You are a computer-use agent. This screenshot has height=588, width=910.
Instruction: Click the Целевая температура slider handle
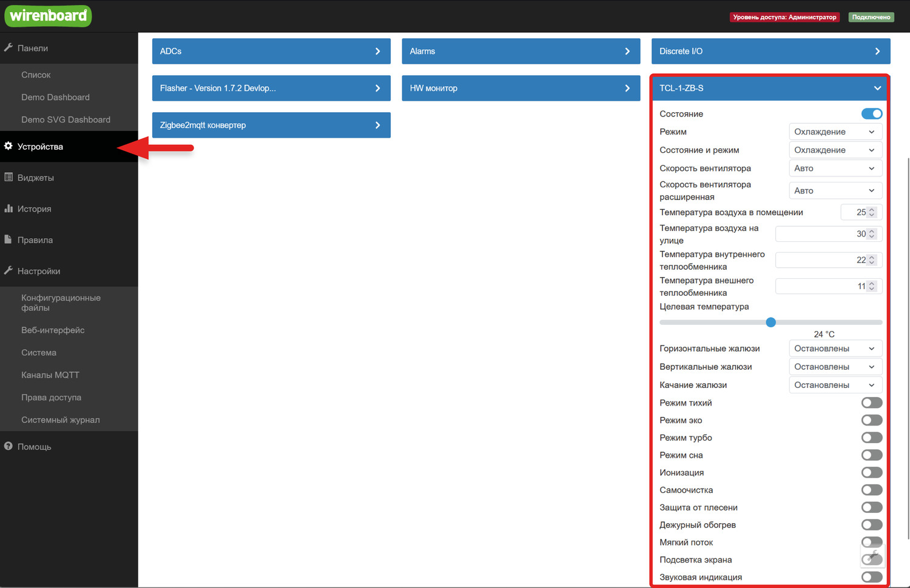(770, 322)
